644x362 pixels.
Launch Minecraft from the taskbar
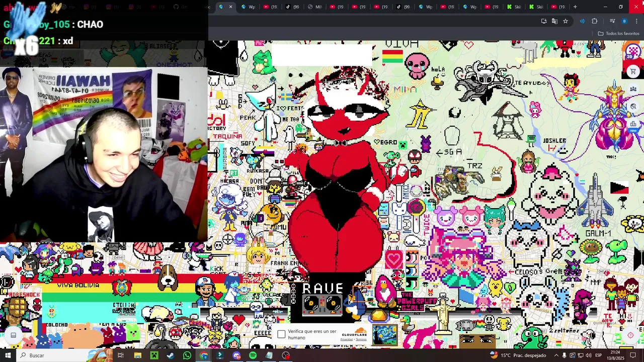[154, 355]
